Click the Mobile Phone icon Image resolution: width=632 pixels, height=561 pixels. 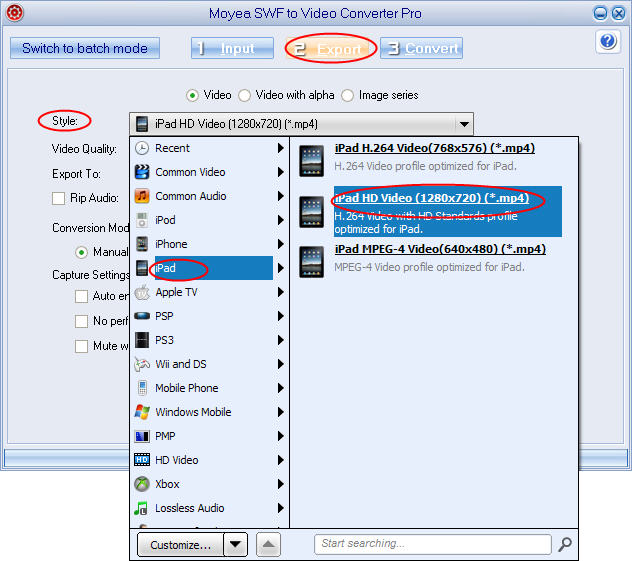pos(142,388)
